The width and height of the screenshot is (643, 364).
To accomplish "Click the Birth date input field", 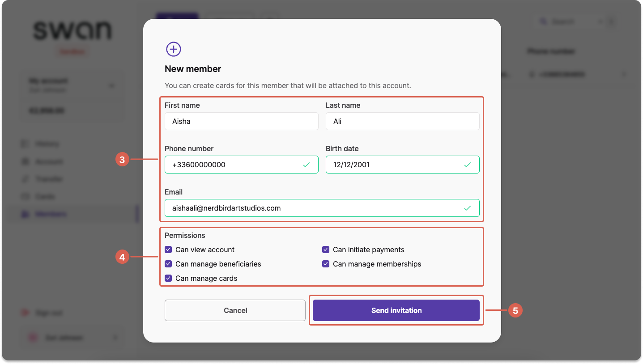I will tap(403, 165).
